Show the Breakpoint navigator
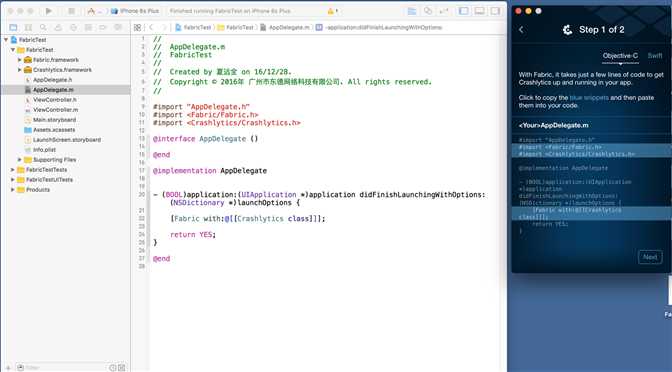Screen dimensions: 672x372 coord(103,27)
